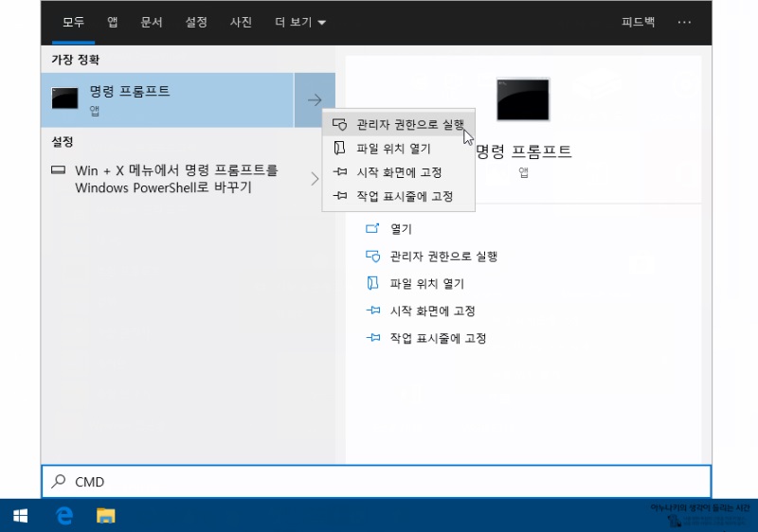Switch to the 문서 tab
The image size is (758, 532).
coord(152,22)
